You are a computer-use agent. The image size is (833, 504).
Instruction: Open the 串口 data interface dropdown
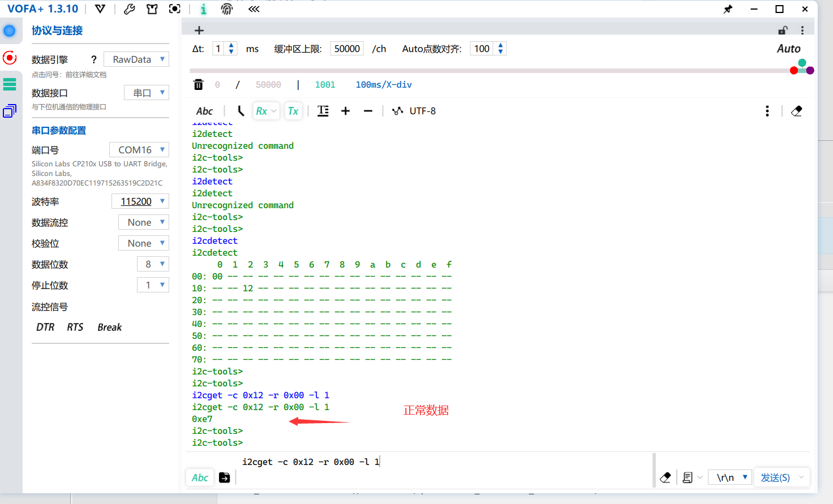click(x=147, y=93)
